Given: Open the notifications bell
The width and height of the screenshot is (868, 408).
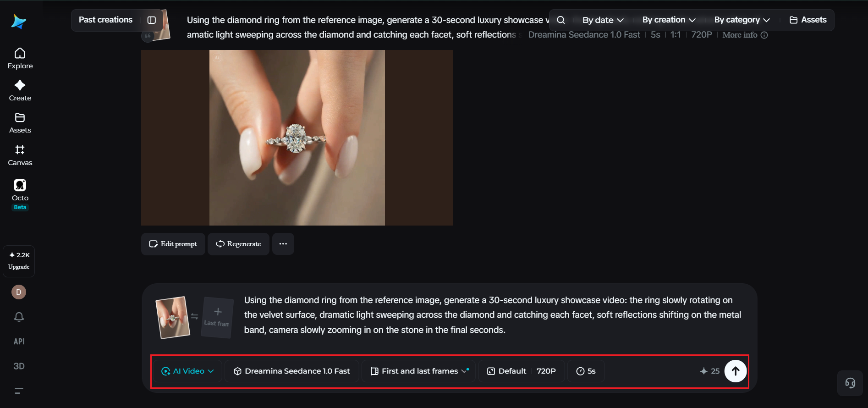Looking at the screenshot, I should (x=19, y=317).
